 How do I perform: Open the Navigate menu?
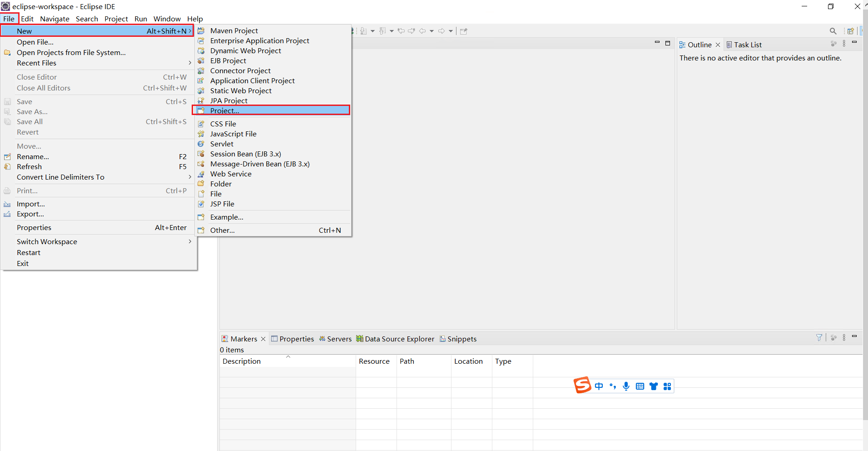coord(55,19)
